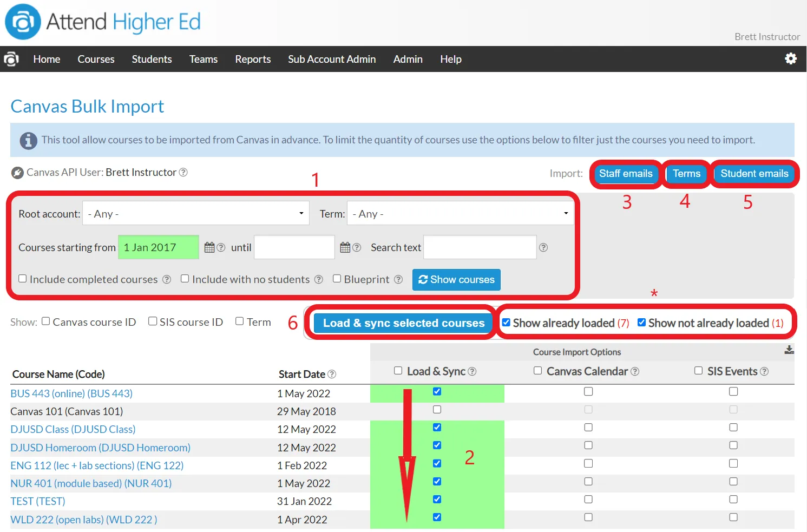Show the SIS course ID column

pos(153,321)
